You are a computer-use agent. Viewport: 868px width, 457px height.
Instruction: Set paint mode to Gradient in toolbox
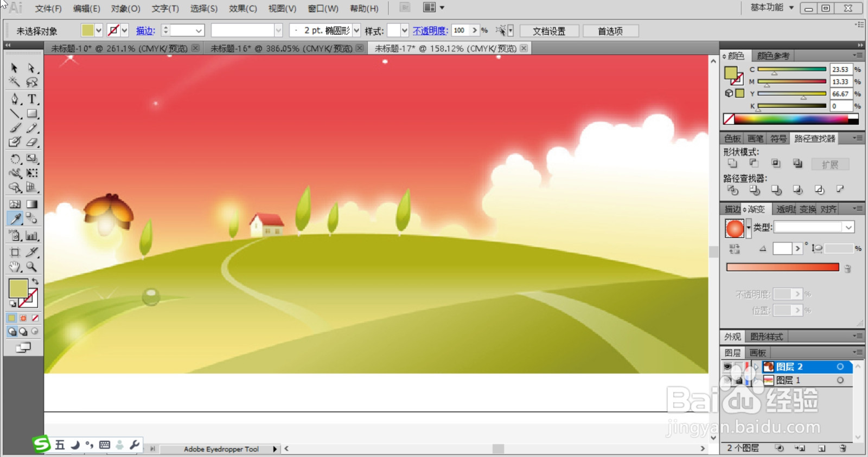23,318
